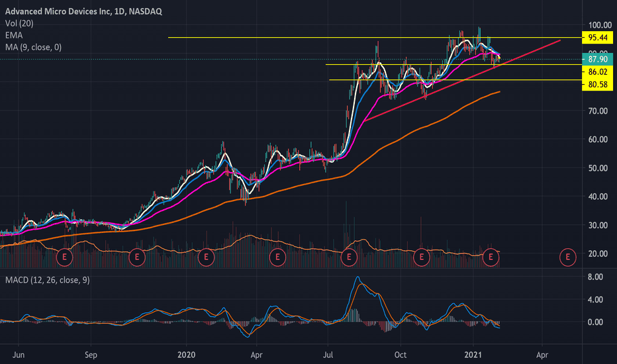Screen dimensions: 617x364
Task: Click the 4.00 MACD axis value
Action: coord(595,300)
